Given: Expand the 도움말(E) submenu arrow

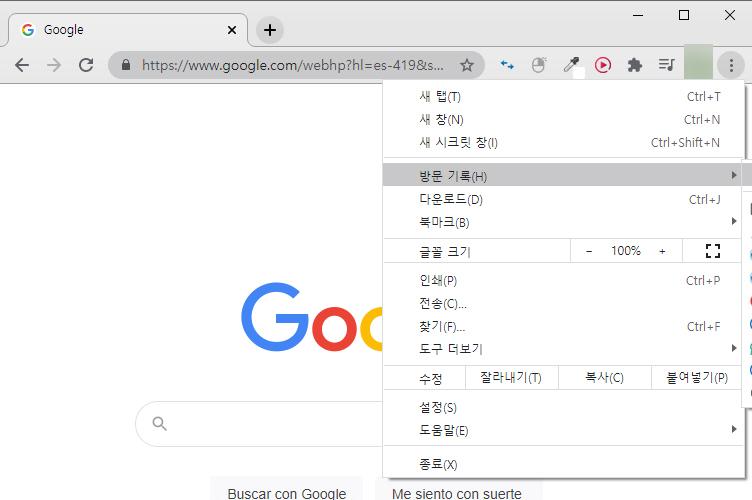Looking at the screenshot, I should [x=734, y=429].
